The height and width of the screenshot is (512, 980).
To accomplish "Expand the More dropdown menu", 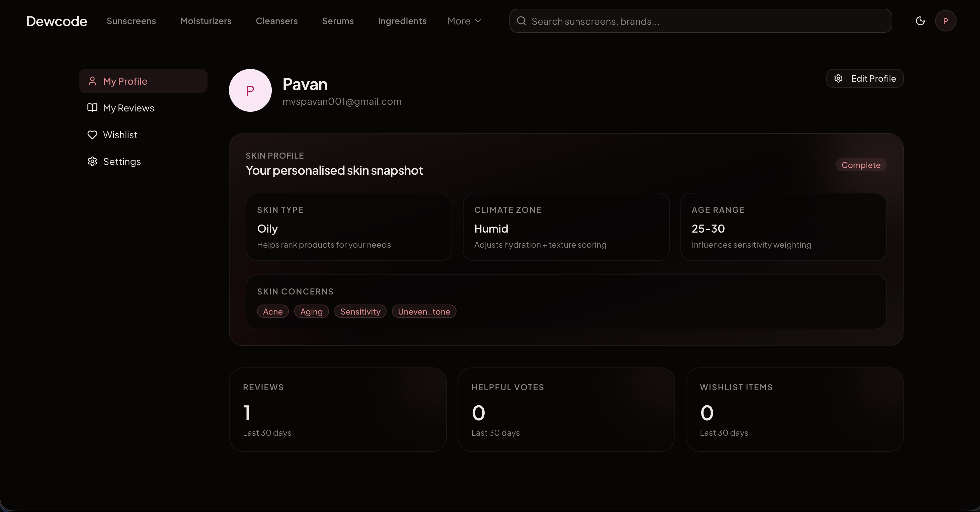I will pyautogui.click(x=464, y=21).
